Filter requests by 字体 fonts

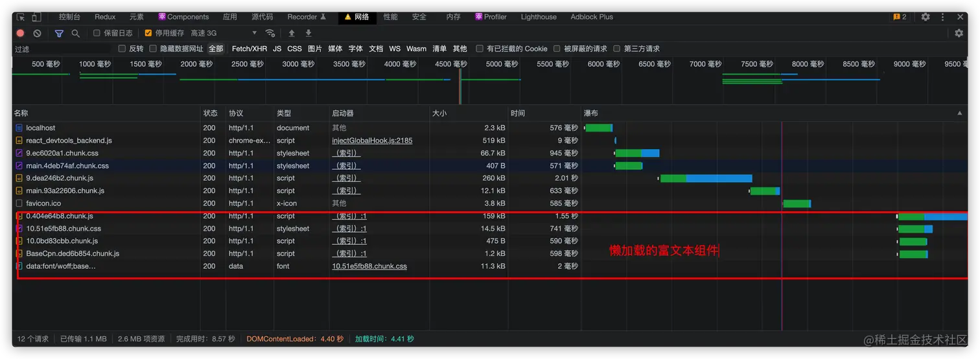pos(356,49)
